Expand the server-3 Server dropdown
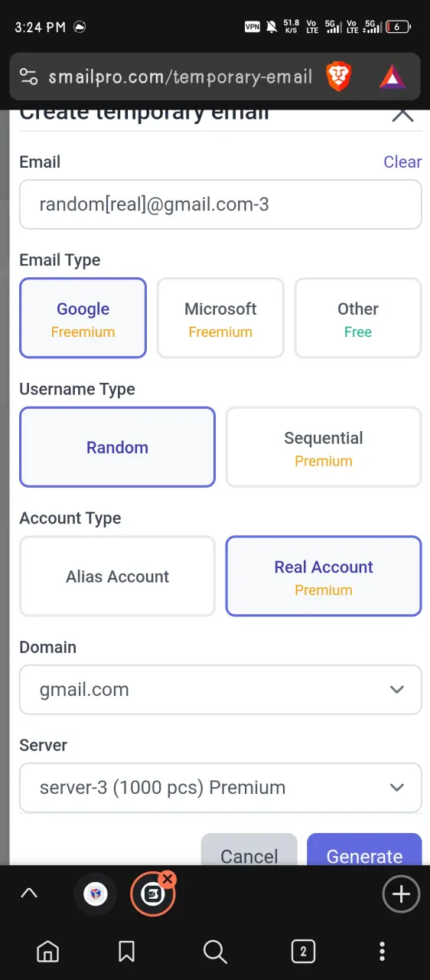Screen dimensions: 430x980 click(x=220, y=788)
